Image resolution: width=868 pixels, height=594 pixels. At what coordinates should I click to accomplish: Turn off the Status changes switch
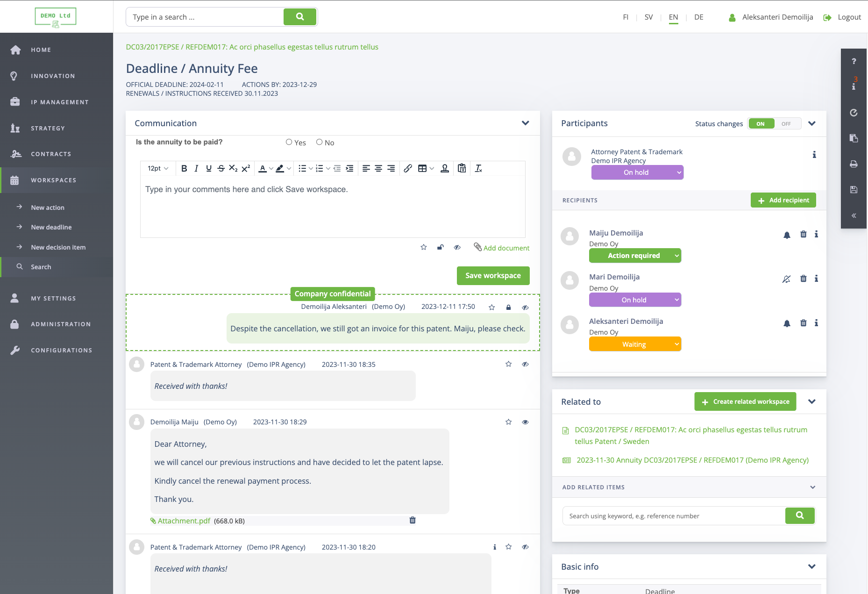[x=786, y=123]
